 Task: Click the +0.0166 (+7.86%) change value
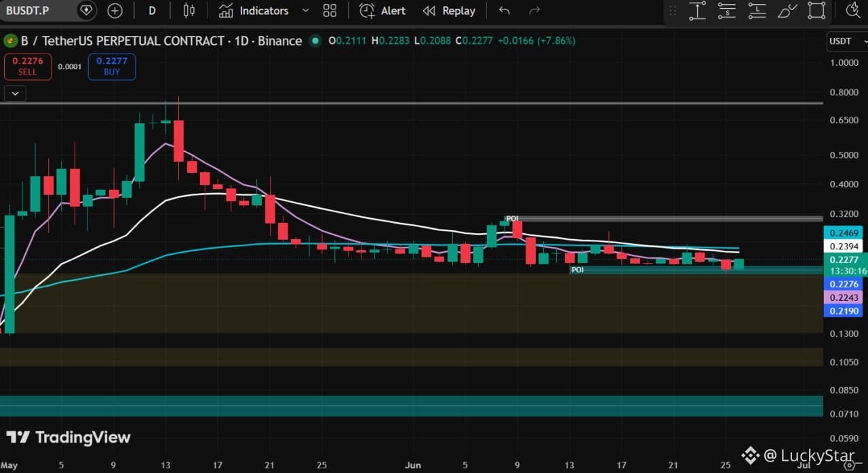[x=536, y=41]
